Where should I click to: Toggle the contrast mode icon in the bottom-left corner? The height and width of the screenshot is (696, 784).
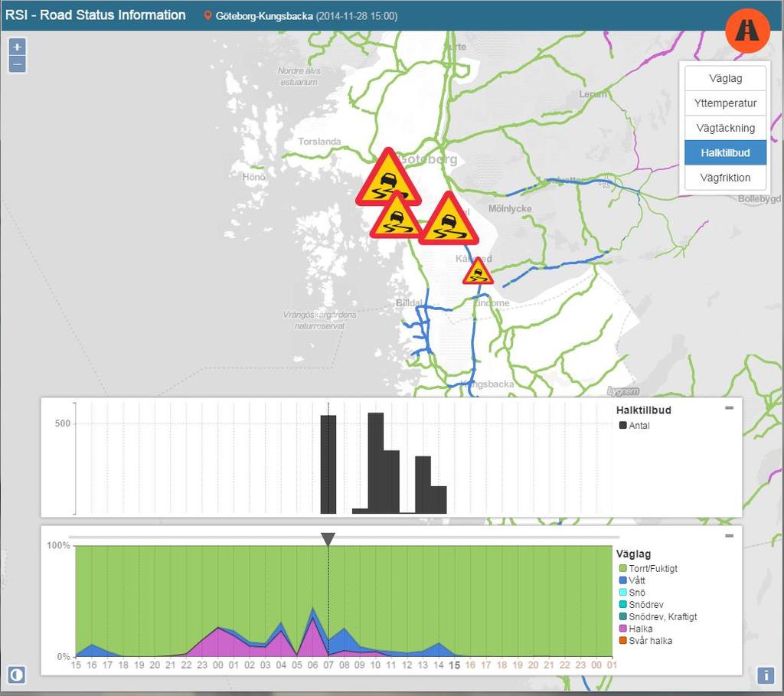pyautogui.click(x=17, y=675)
